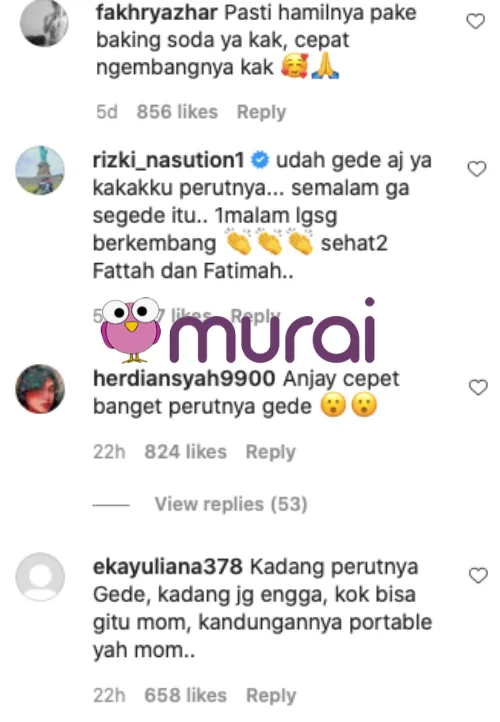
Task: View the 658 likes on ekayuliana378's comment
Action: tap(186, 695)
